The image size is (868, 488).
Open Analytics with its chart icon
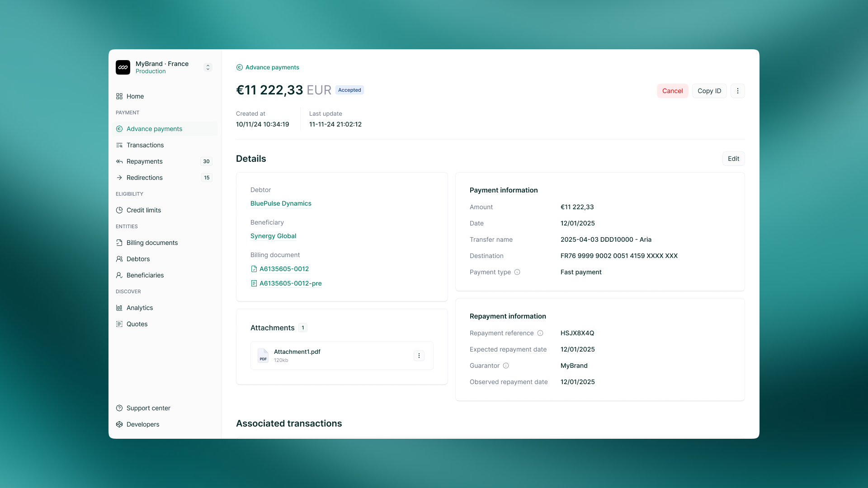tap(119, 308)
